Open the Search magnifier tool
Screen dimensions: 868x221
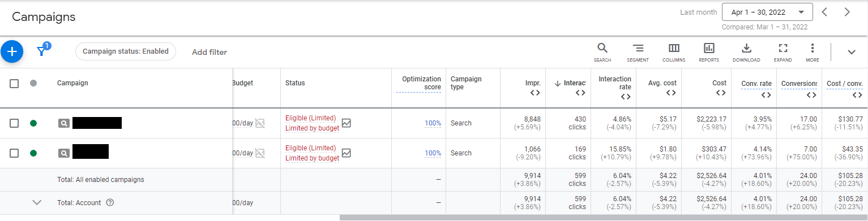[x=602, y=52]
